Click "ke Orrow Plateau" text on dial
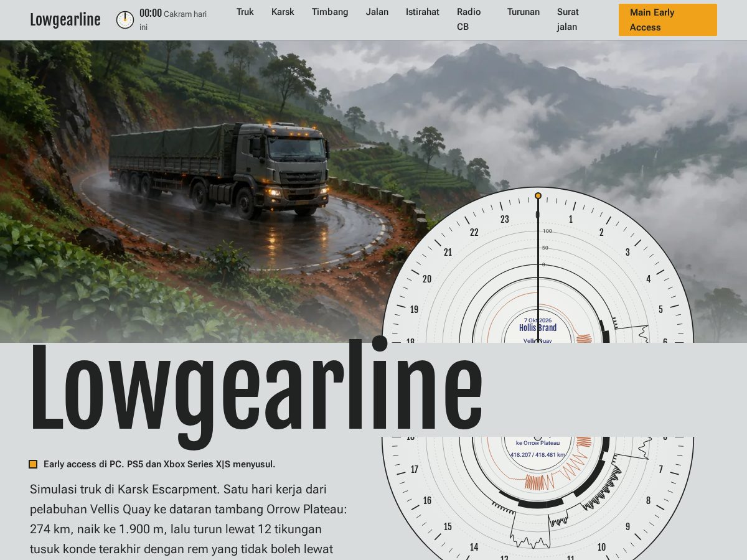 click(538, 443)
